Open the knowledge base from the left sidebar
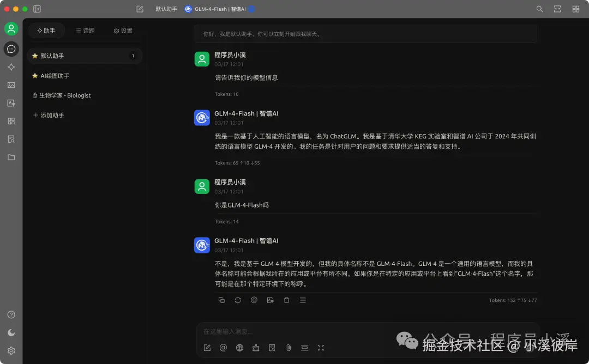The width and height of the screenshot is (589, 364). coord(11,139)
